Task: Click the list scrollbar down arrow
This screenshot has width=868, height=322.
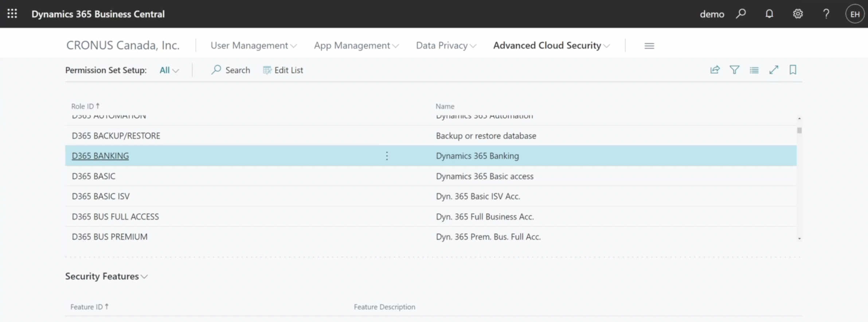Action: [x=799, y=239]
